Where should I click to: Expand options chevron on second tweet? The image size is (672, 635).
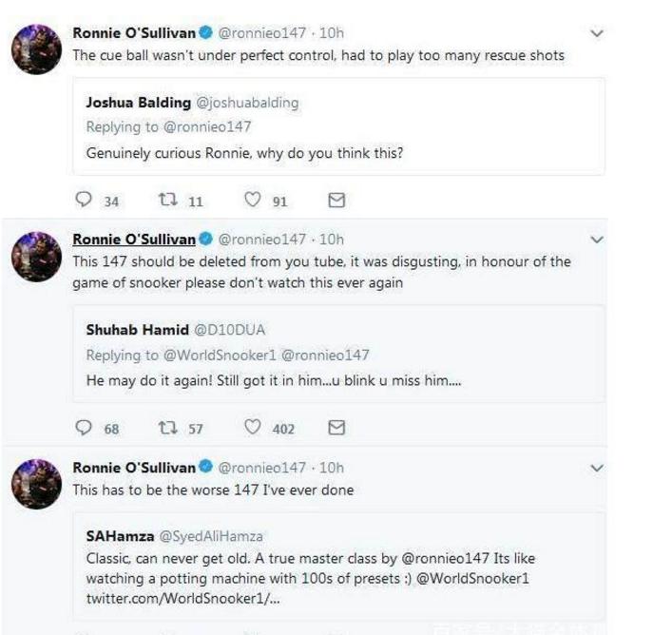(x=597, y=240)
